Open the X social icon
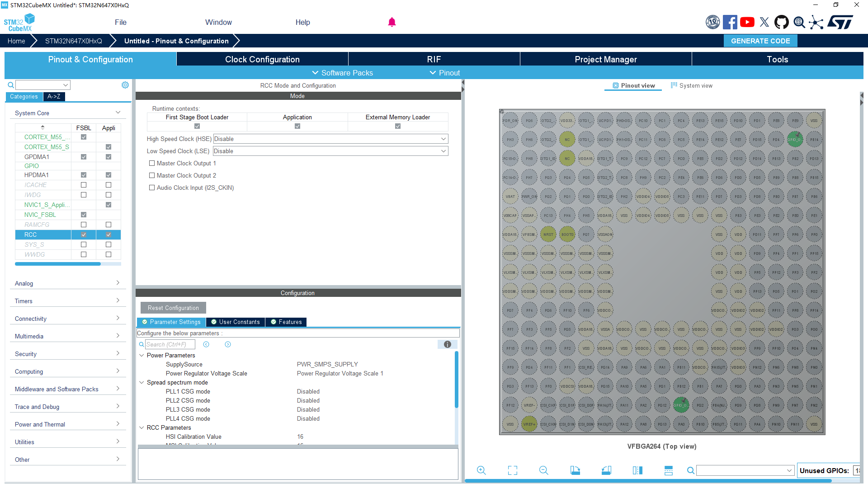Screen dimensions: 868x488 764,22
